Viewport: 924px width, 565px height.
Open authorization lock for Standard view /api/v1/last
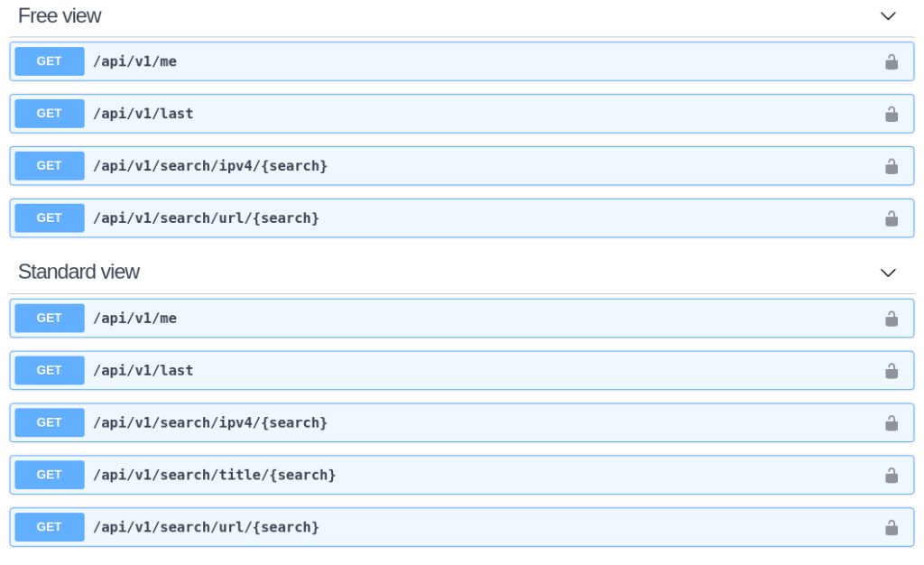891,371
